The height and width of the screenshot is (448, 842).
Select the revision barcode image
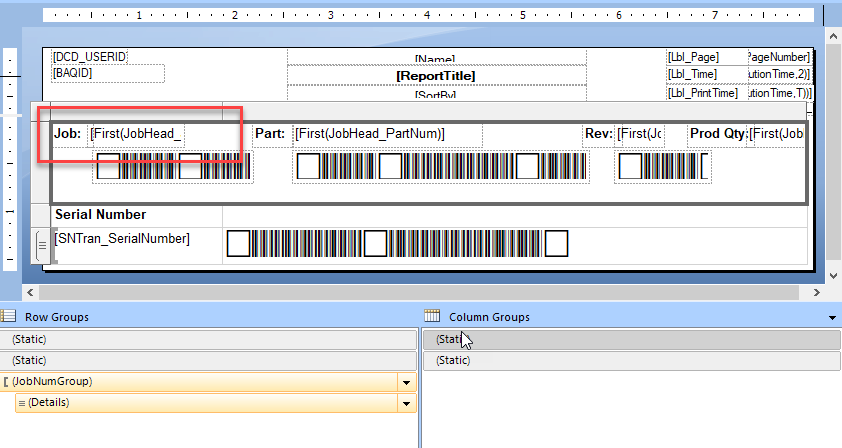pyautogui.click(x=663, y=167)
